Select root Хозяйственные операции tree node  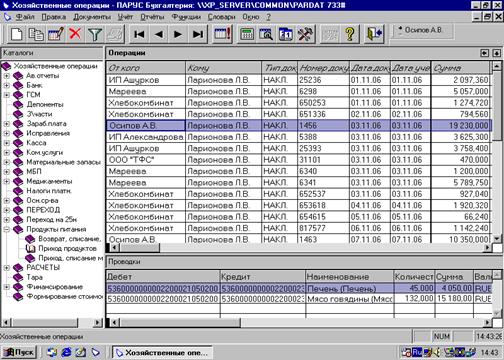(55, 66)
